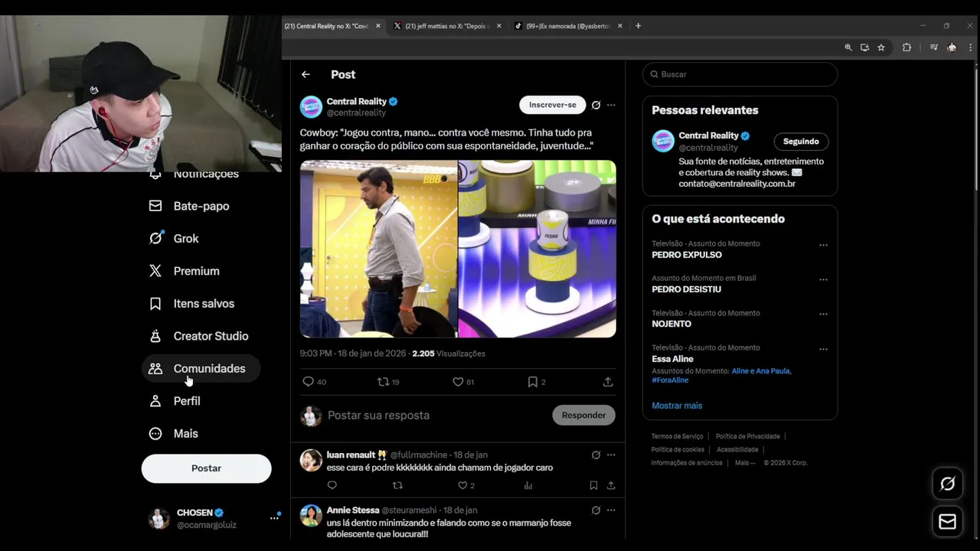Repost the Central Reality post (19)
This screenshot has width=980, height=551.
[388, 382]
